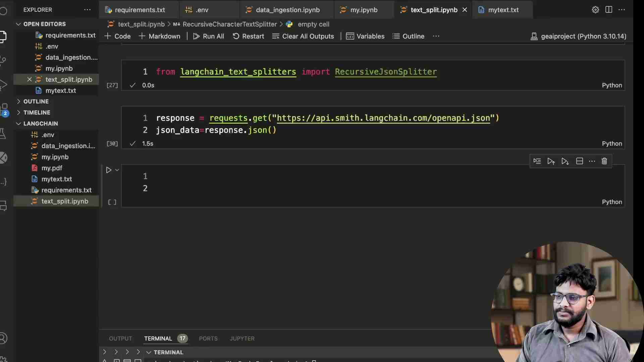The image size is (644, 362).
Task: Open the JUPYTER panel tab
Action: (242, 339)
